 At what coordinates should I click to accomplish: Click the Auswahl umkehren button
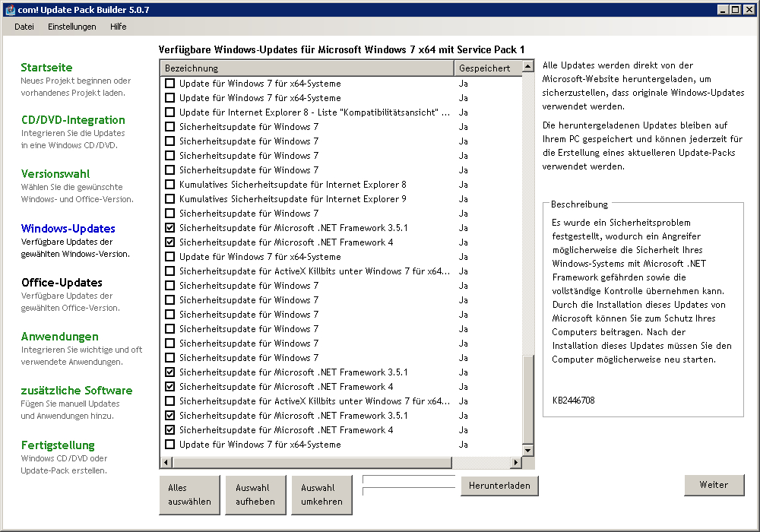(321, 495)
